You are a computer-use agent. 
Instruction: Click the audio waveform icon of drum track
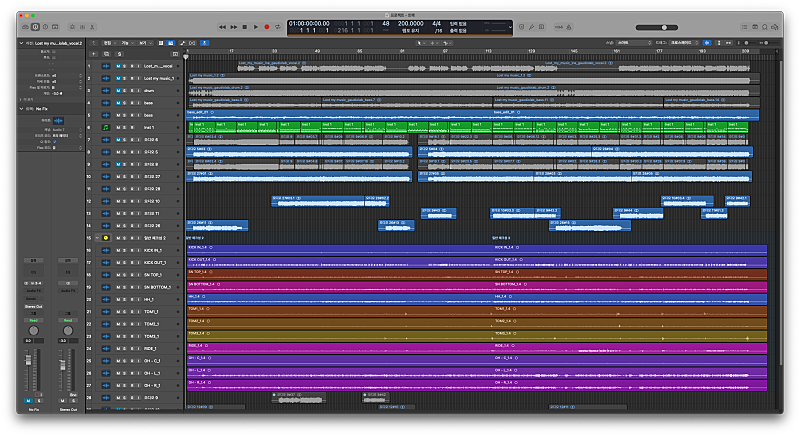(105, 90)
